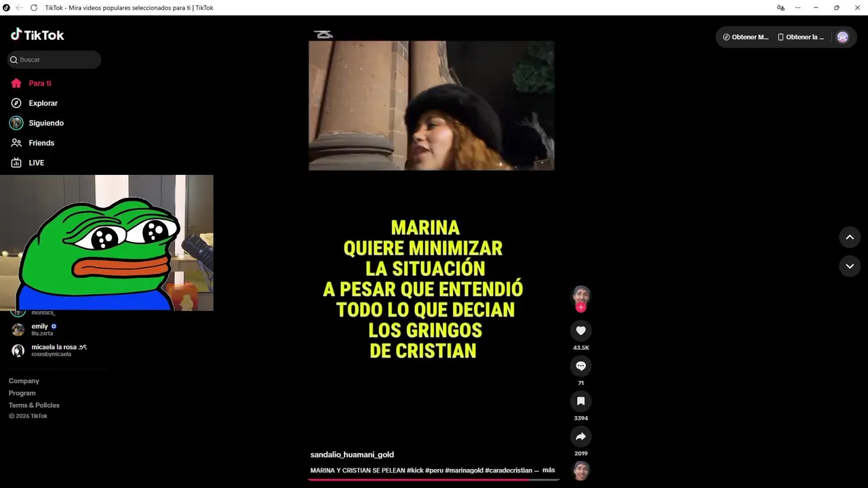Click the rosesbymicaela username text
The width and height of the screenshot is (868, 488).
click(x=51, y=354)
